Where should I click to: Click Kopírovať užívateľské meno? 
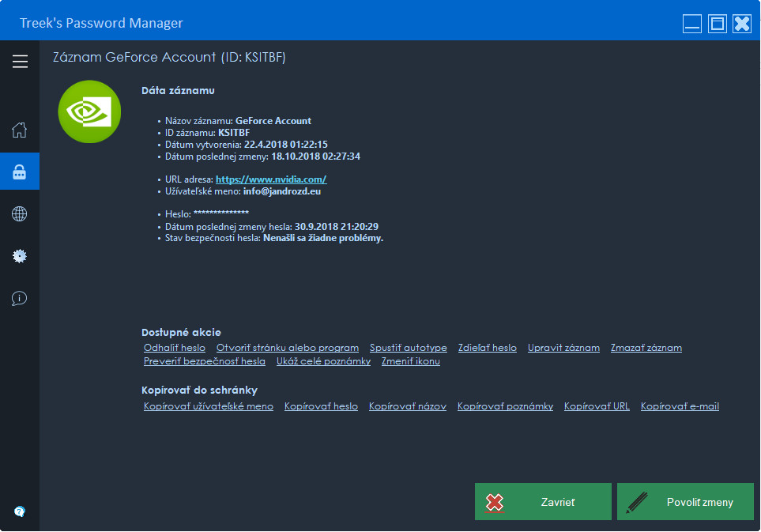pyautogui.click(x=208, y=406)
